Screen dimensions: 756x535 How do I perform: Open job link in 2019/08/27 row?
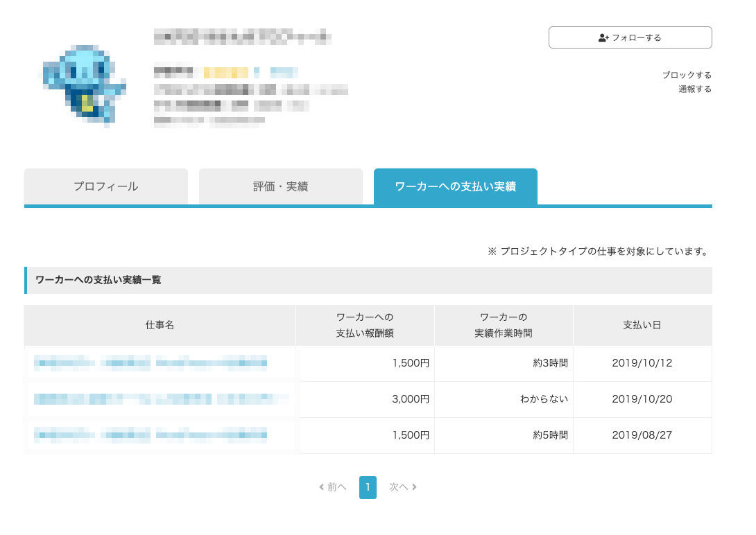click(x=151, y=435)
